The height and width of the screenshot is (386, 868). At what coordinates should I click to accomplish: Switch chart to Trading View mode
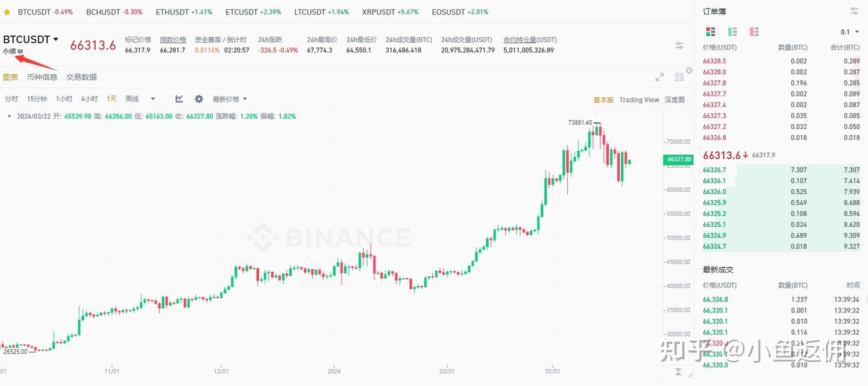[x=639, y=100]
